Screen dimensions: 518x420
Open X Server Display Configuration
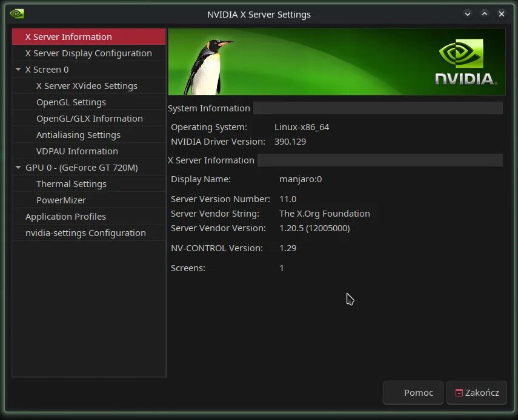88,53
